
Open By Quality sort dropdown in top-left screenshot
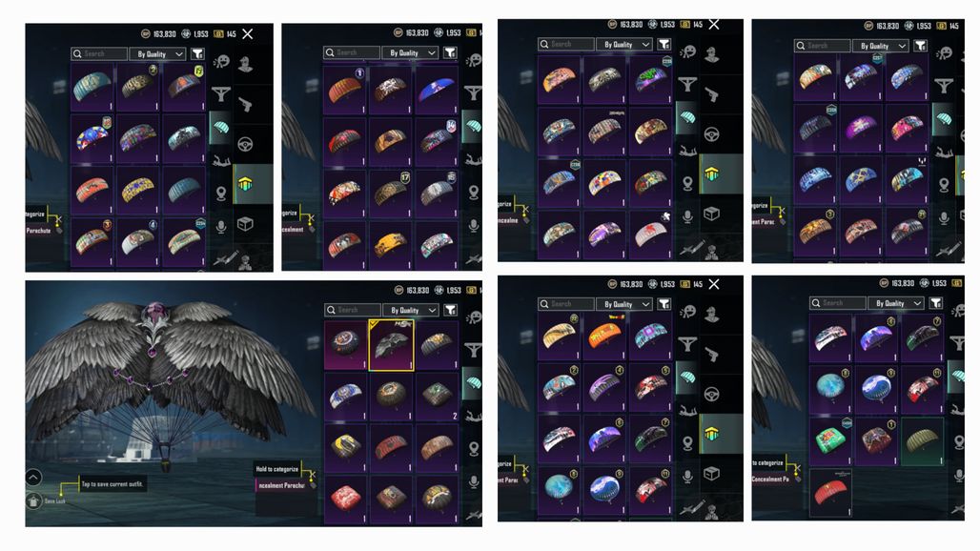point(158,53)
